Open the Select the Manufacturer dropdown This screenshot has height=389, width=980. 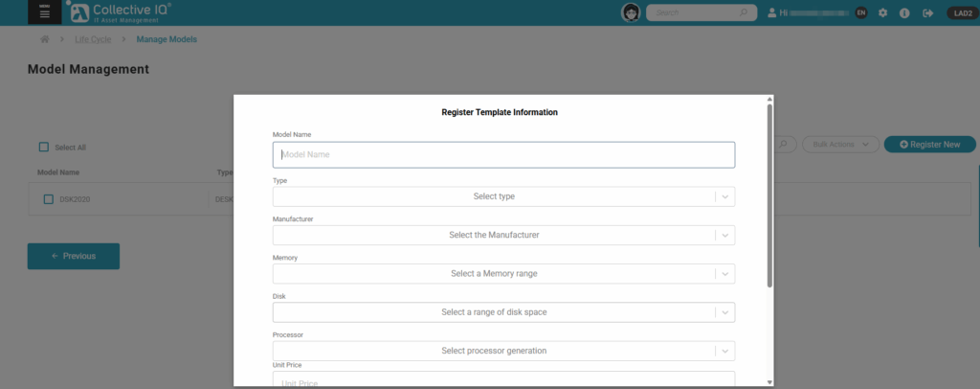pyautogui.click(x=503, y=235)
